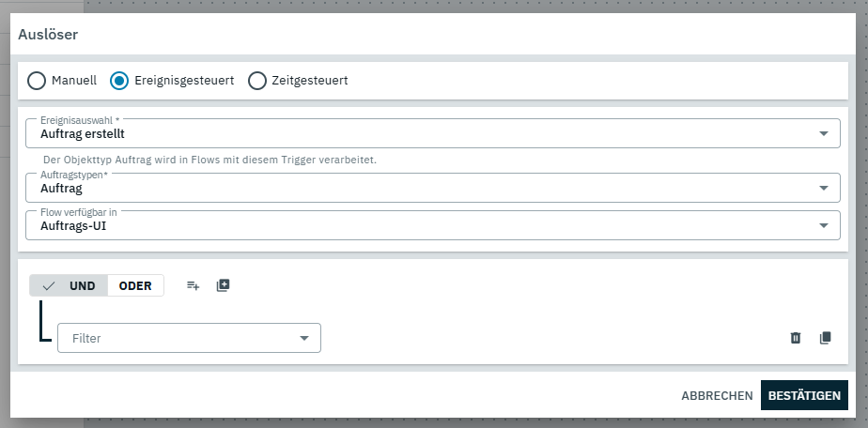Click the Ereignisauswahl dropdown arrow
Screen dimensions: 868x428
click(x=824, y=133)
